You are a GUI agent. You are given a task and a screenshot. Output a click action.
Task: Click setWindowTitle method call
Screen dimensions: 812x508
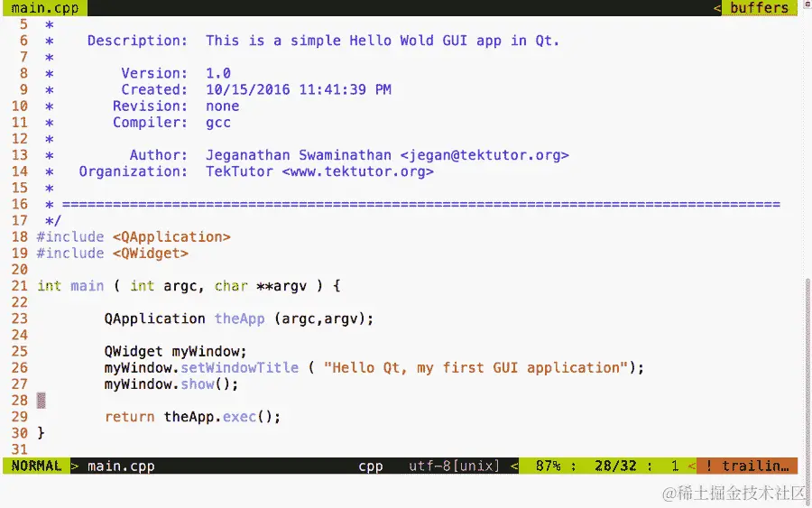[239, 367]
